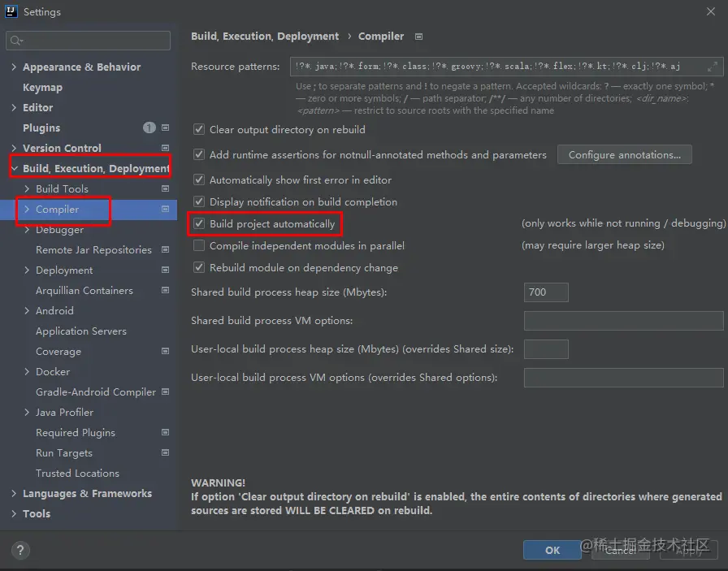Click Build, Execution, Deployment breadcrumb
Image resolution: width=728 pixels, height=571 pixels.
(x=265, y=37)
